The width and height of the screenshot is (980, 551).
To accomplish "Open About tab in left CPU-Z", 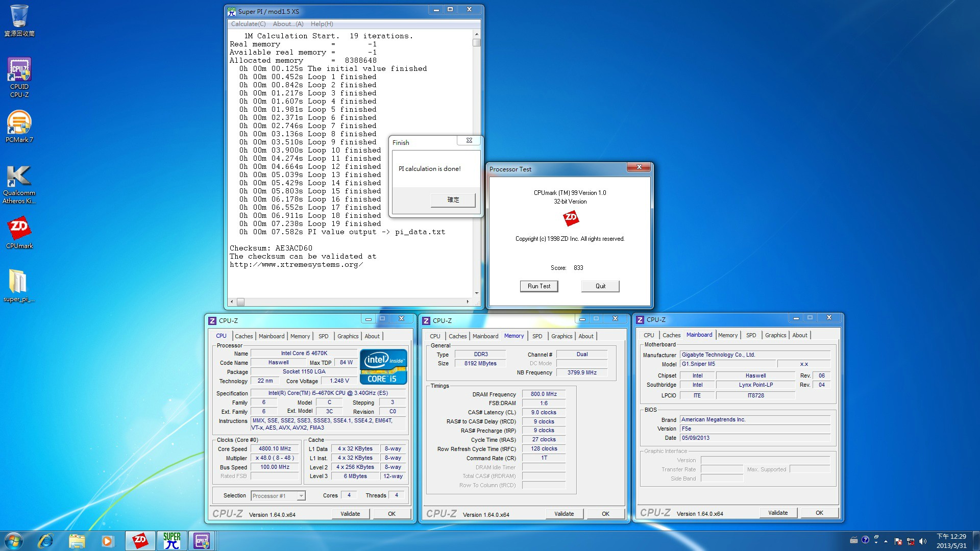I will pos(372,336).
